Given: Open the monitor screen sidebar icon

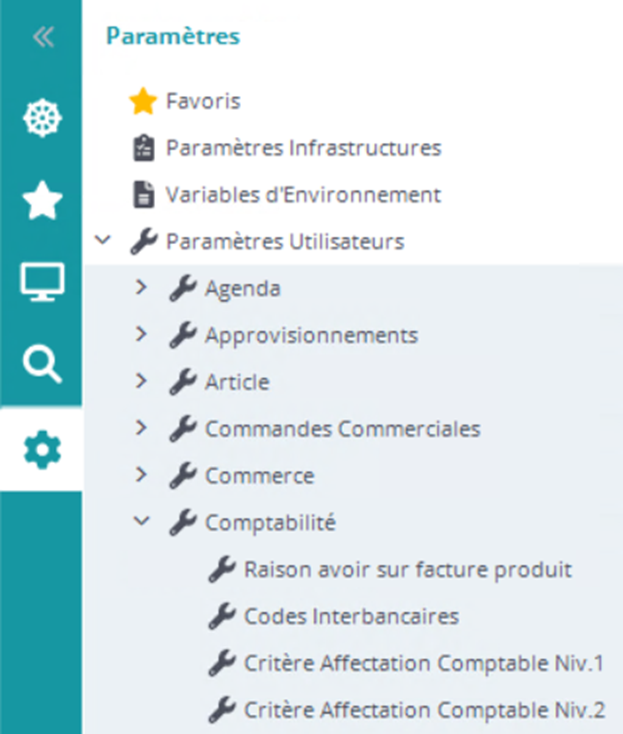Looking at the screenshot, I should tap(42, 282).
